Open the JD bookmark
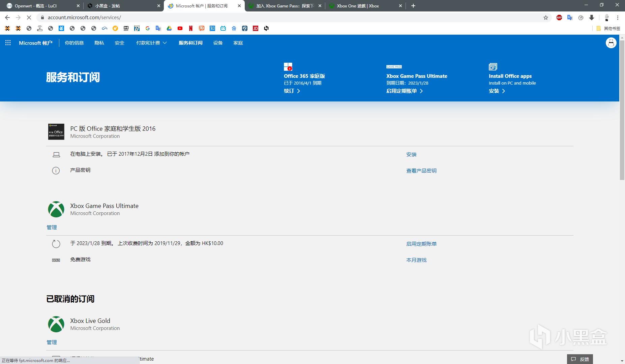 click(256, 28)
